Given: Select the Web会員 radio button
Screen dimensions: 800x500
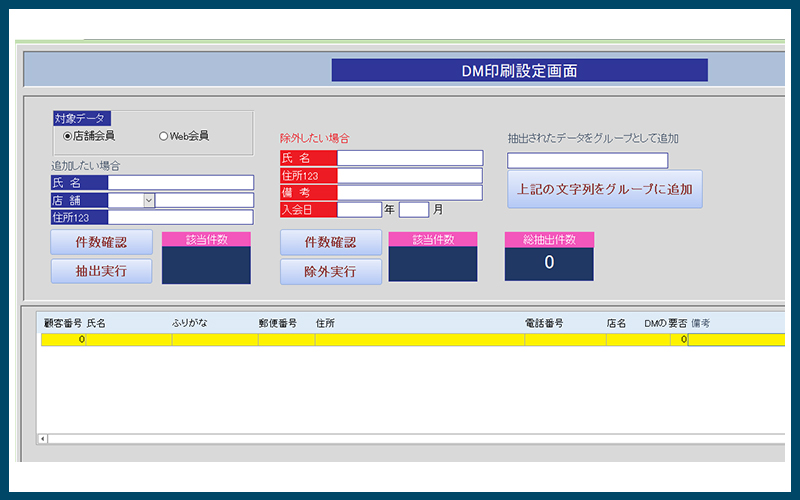Looking at the screenshot, I should click(164, 136).
